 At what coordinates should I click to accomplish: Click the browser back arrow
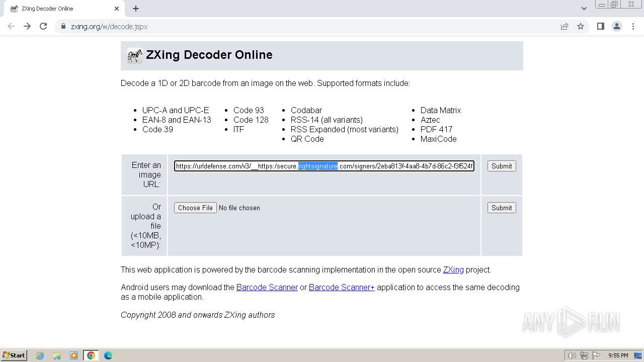(11, 26)
